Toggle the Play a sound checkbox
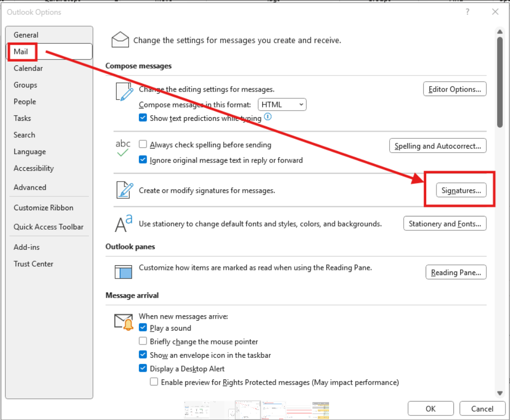This screenshot has height=420, width=510. pyautogui.click(x=143, y=327)
